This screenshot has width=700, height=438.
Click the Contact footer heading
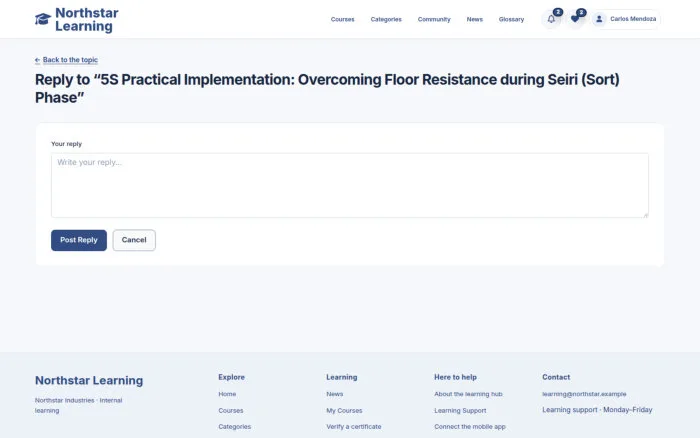click(556, 377)
